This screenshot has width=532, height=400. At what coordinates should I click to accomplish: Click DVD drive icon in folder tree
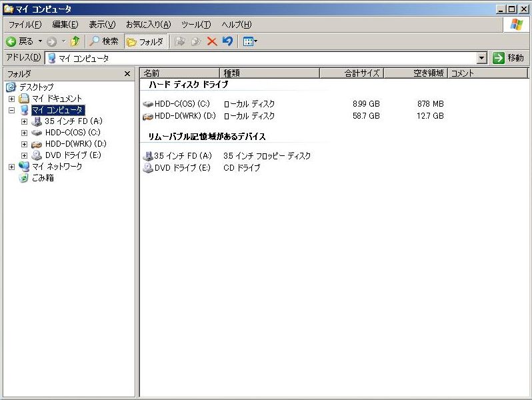coord(36,155)
